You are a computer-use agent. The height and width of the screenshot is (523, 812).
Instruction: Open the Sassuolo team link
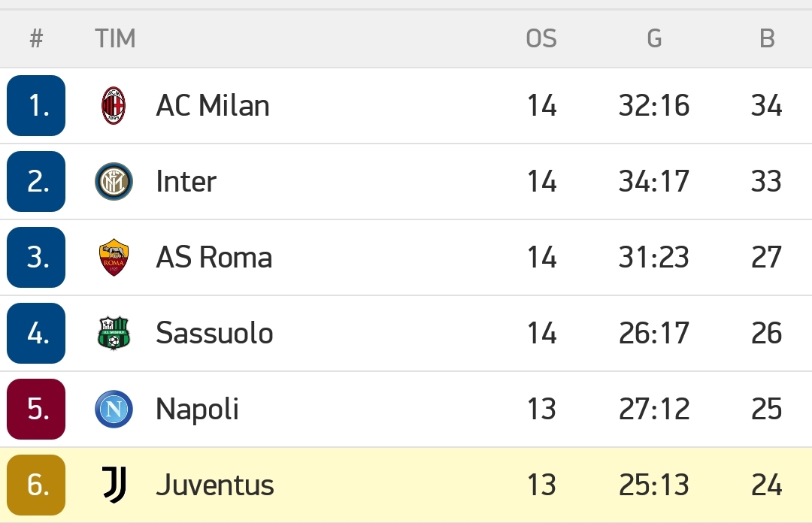(x=214, y=333)
